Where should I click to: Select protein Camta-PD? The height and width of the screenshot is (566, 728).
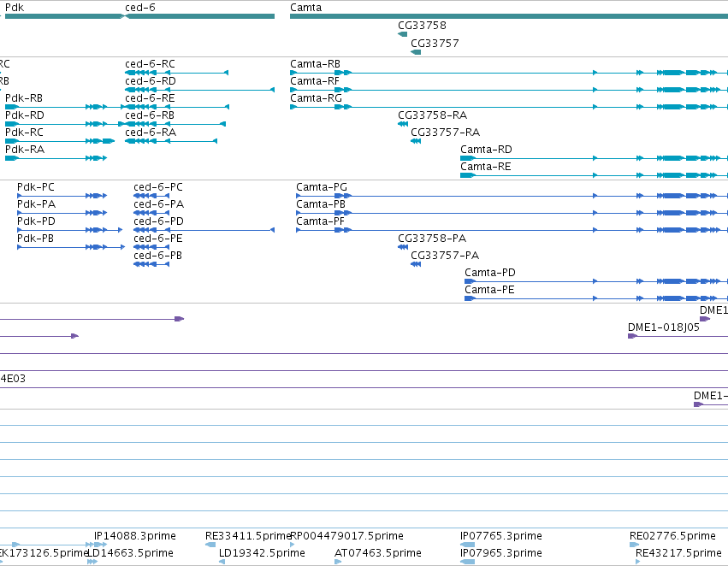pos(596,281)
